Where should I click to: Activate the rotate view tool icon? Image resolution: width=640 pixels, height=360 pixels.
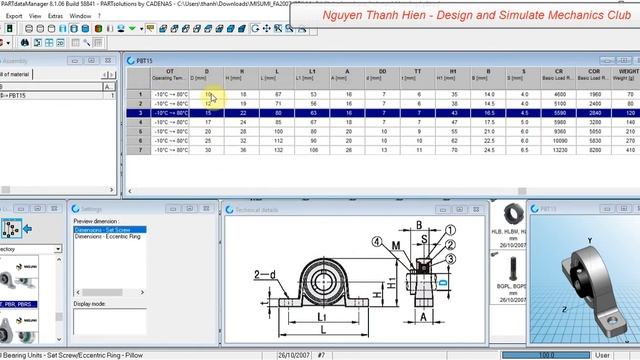[255, 29]
